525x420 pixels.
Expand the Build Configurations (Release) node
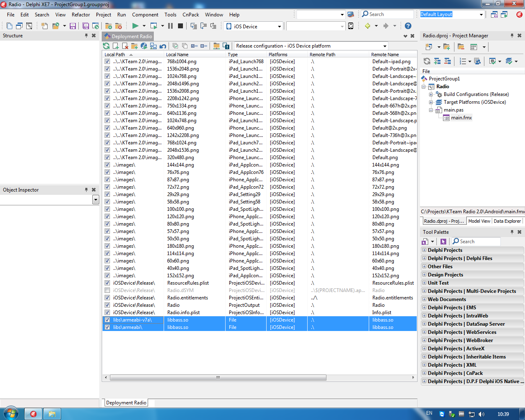(431, 94)
